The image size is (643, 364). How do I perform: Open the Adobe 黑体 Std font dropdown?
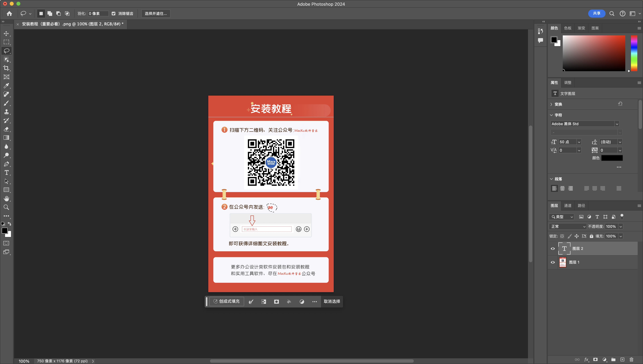point(617,124)
